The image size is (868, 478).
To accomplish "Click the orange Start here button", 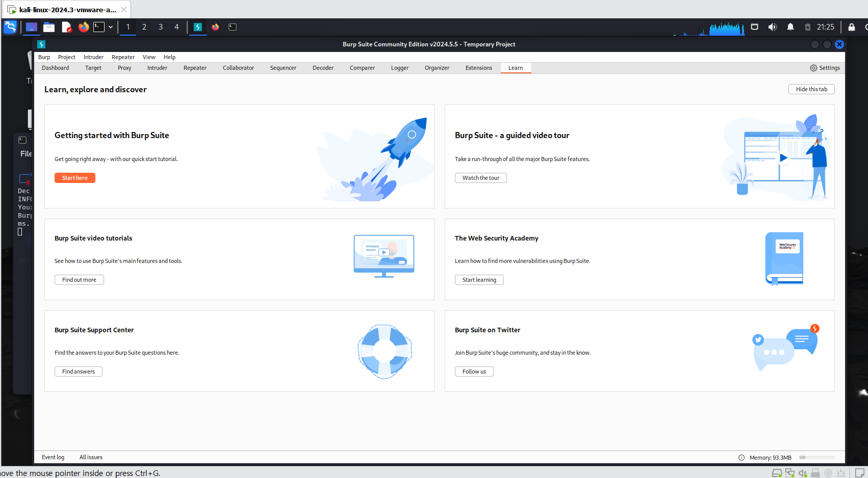I will coord(75,178).
